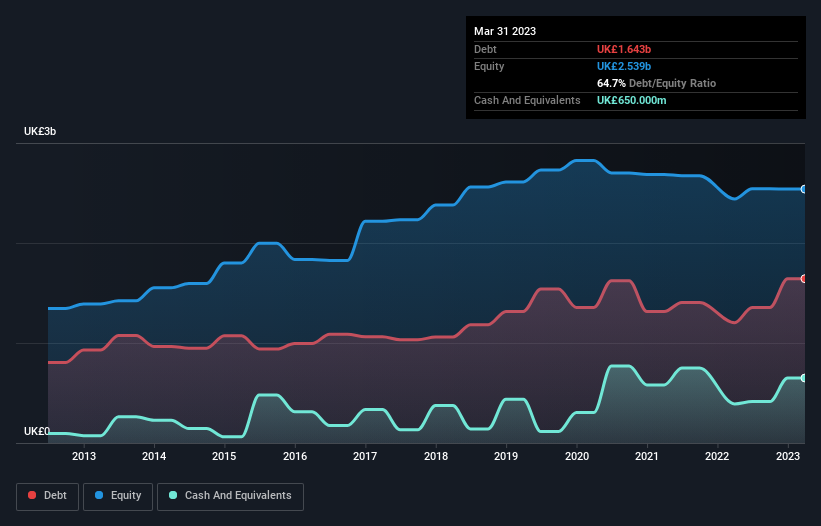Click the teal Cash And Equivalents legend dot
This screenshot has height=526, width=821.
[x=173, y=495]
